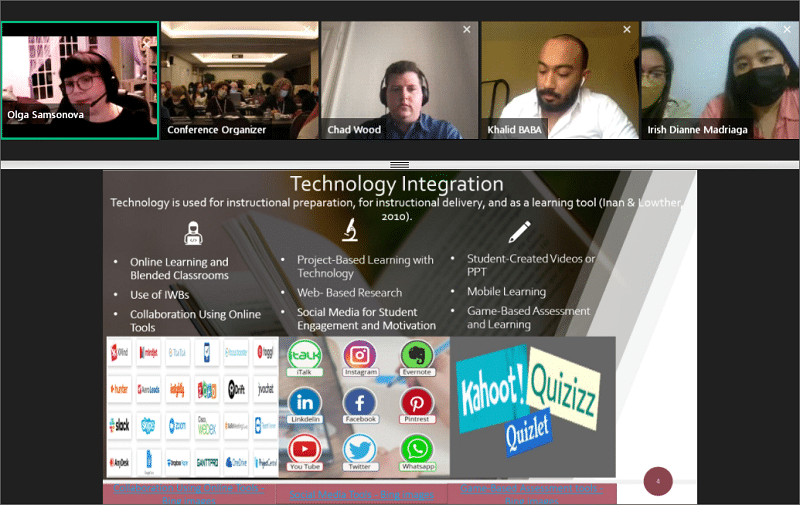Select Olga Samsonova's video thumbnail
This screenshot has width=800, height=505.
pyautogui.click(x=80, y=80)
